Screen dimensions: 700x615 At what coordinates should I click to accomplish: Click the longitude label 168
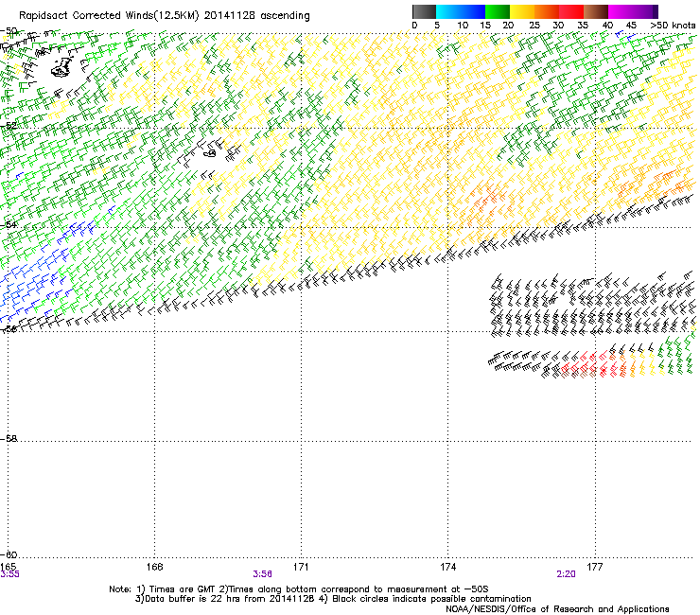coord(154,567)
